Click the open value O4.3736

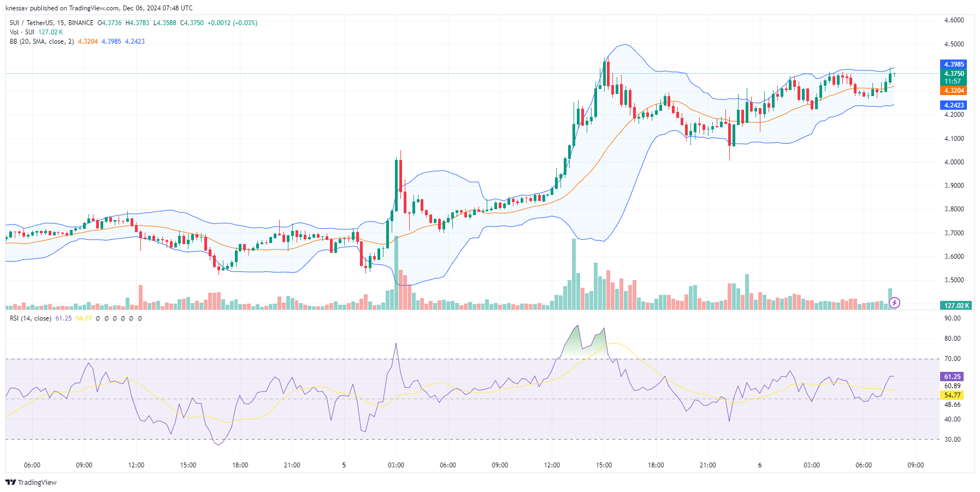pyautogui.click(x=109, y=23)
